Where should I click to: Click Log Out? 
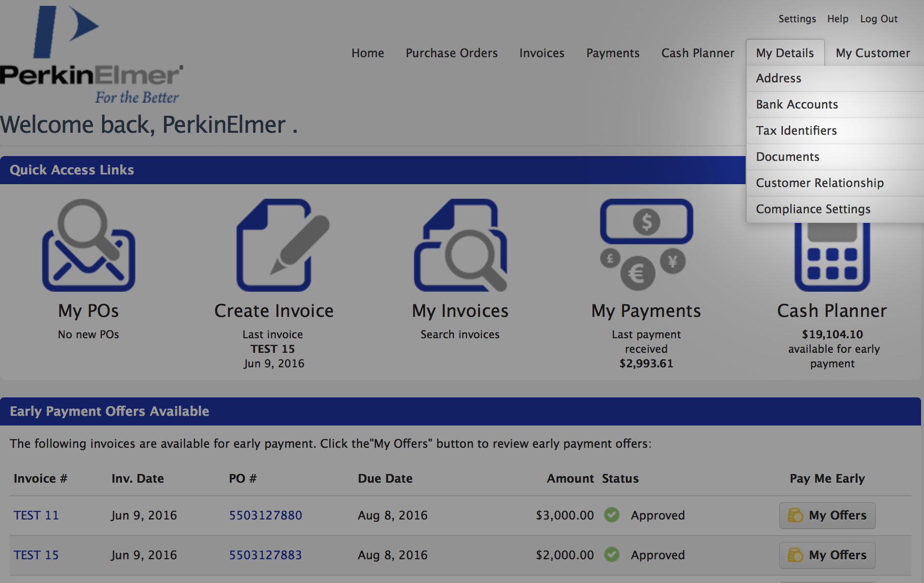click(x=879, y=19)
